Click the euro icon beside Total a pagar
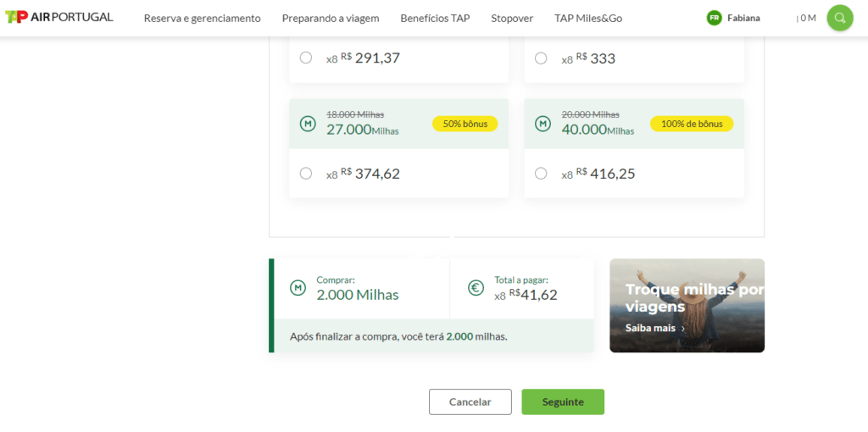Viewport: 868px width, 432px height. pos(476,288)
